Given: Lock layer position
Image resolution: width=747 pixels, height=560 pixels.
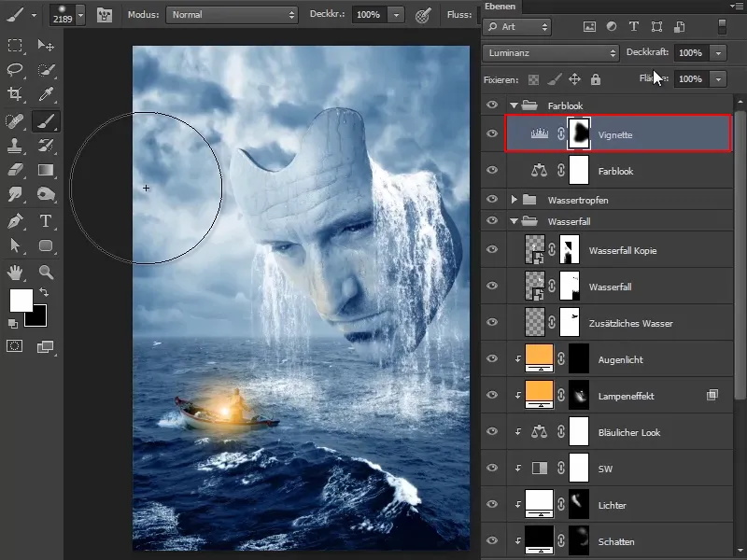Looking at the screenshot, I should (574, 79).
